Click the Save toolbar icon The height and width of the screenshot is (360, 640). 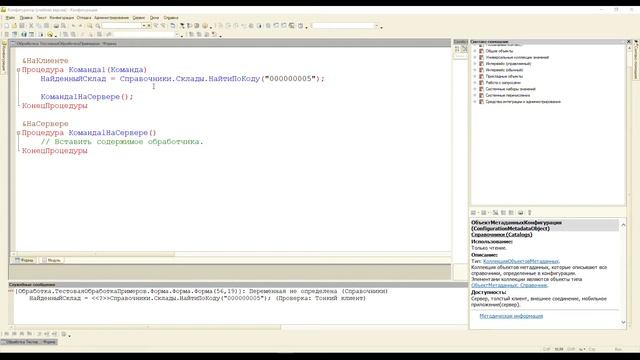click(22, 26)
